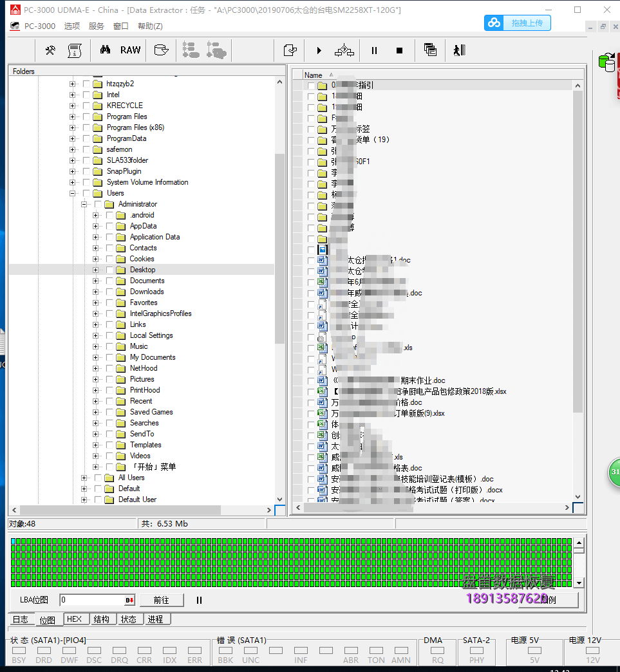Click the scroll script toolbar icon
This screenshot has height=672, width=620.
tap(75, 51)
